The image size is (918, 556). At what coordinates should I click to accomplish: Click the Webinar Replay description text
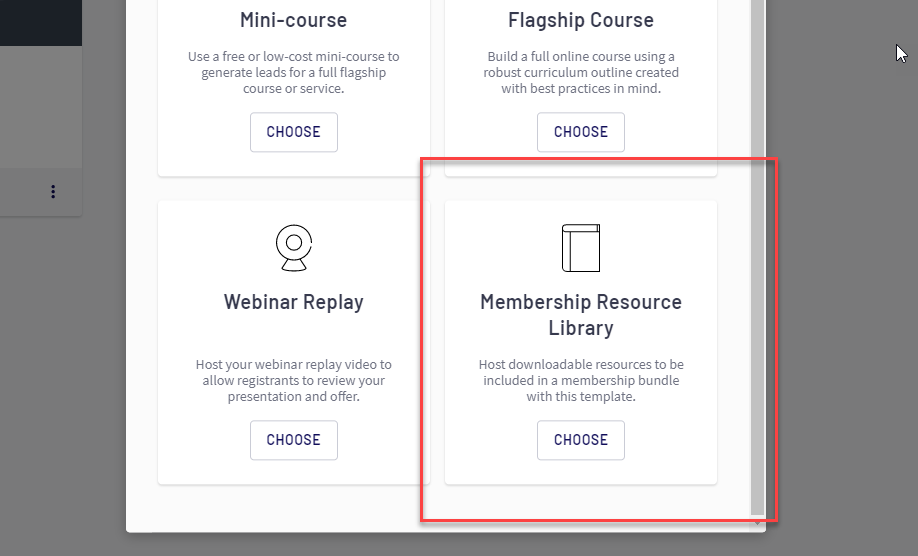coord(293,381)
